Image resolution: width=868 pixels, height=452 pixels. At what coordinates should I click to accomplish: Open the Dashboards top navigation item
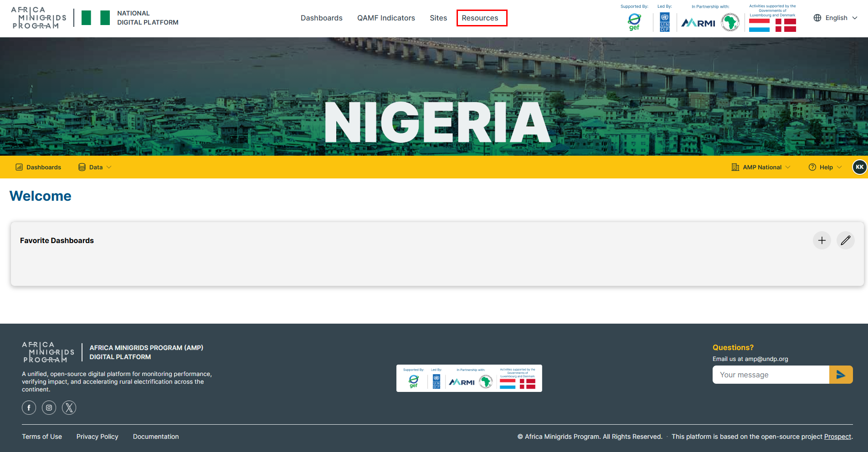[x=321, y=18]
